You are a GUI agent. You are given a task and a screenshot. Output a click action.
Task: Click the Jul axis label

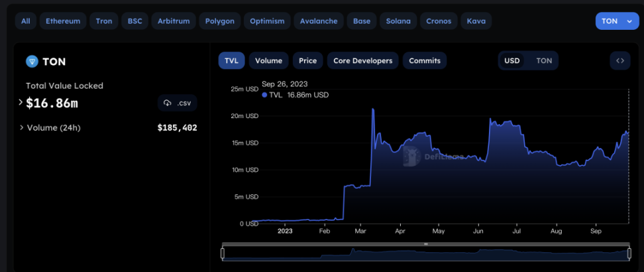[x=517, y=231]
